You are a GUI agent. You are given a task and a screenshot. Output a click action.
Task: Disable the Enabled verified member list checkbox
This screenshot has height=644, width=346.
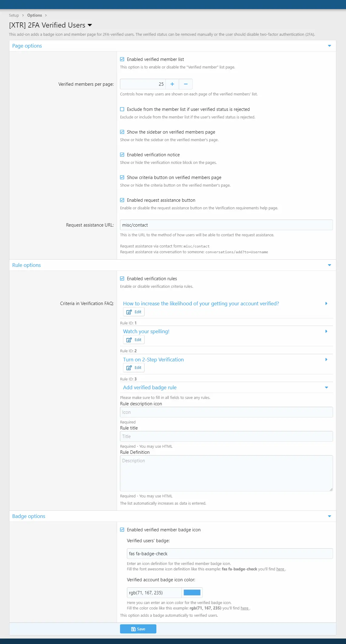(122, 59)
